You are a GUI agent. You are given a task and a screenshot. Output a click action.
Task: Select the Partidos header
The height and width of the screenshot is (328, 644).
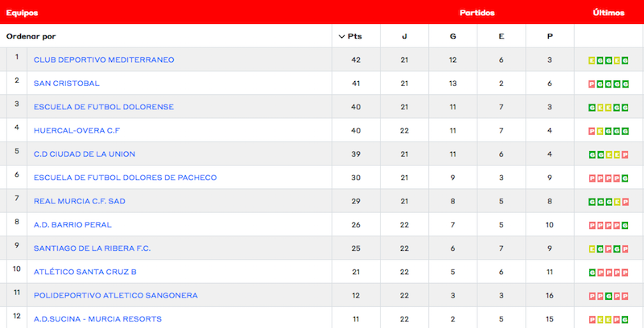pos(477,13)
